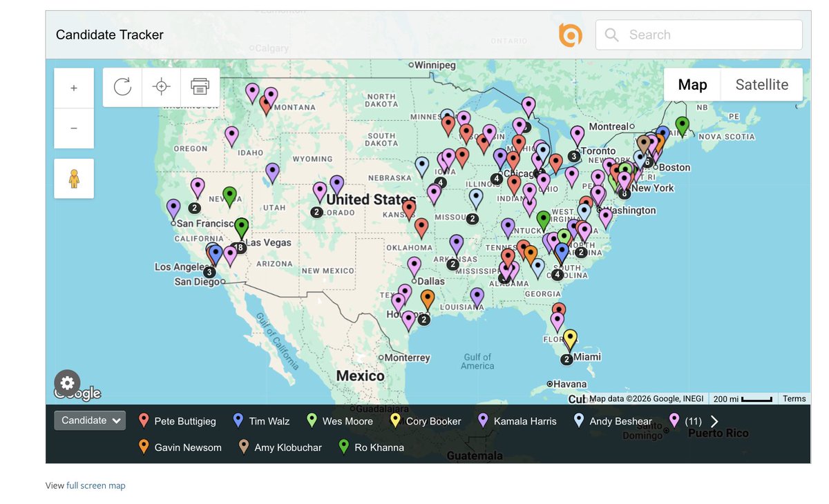Select the purple marker at San Francisco

(173, 209)
